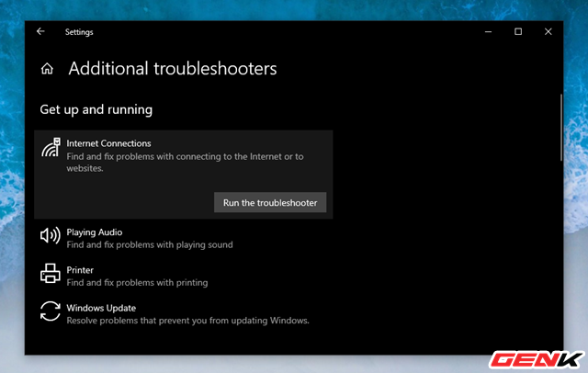Click "Find and fix problems with playing sound"
588x373 pixels.
(150, 245)
